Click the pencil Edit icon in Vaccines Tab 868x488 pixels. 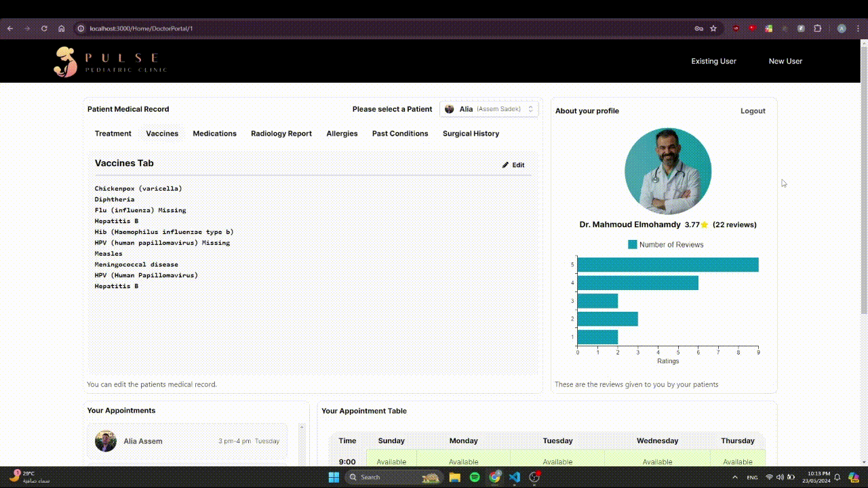point(505,165)
